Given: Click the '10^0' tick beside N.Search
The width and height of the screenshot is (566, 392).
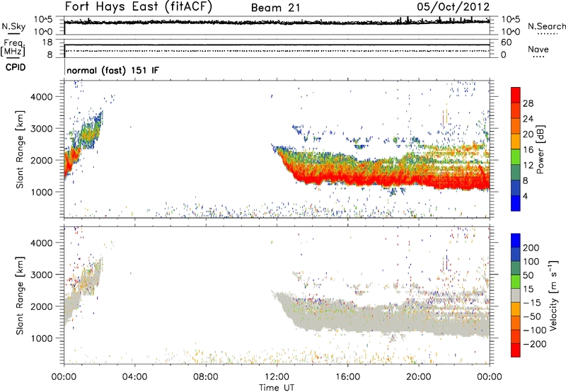Looking at the screenshot, I should point(510,32).
